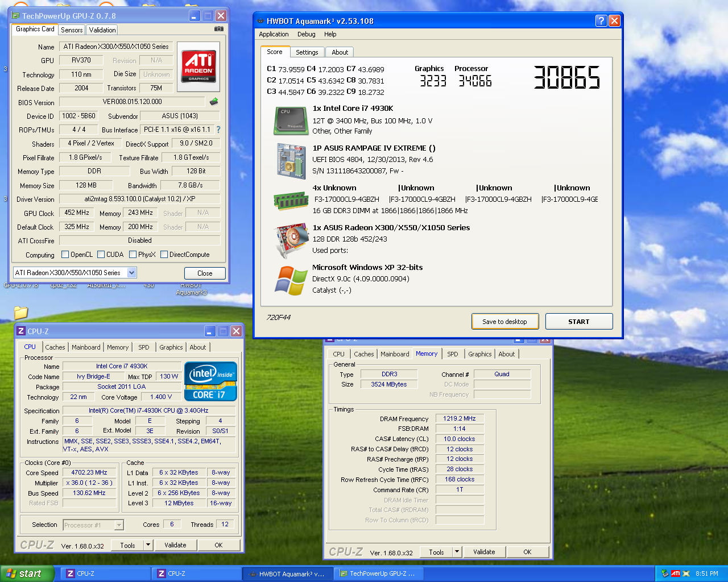This screenshot has height=582, width=728.
Task: Click the Core Speed value 4702.23 MHz
Action: click(x=89, y=472)
